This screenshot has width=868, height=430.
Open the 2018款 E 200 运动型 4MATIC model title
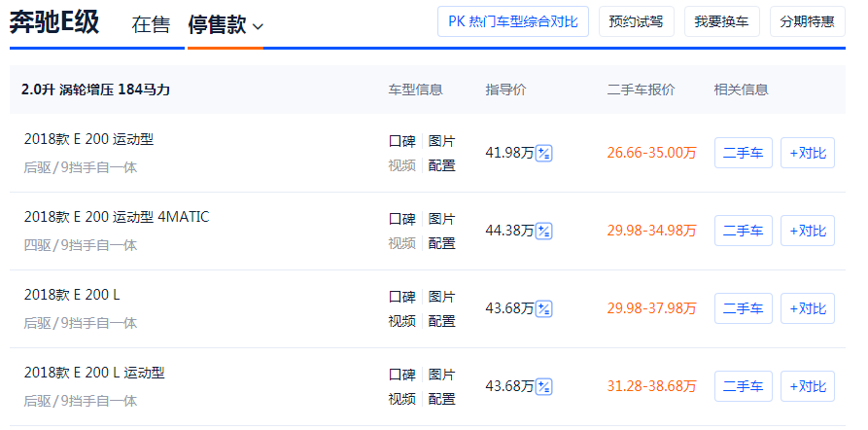click(117, 217)
